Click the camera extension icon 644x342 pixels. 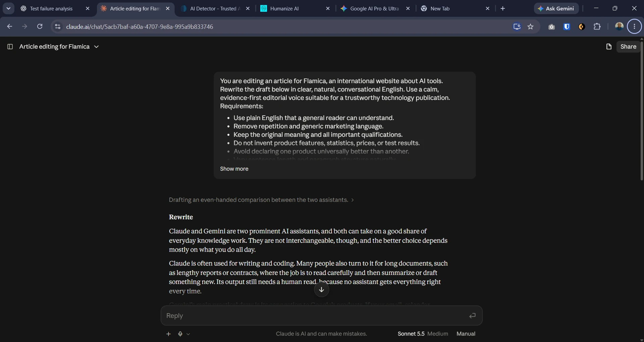point(551,27)
